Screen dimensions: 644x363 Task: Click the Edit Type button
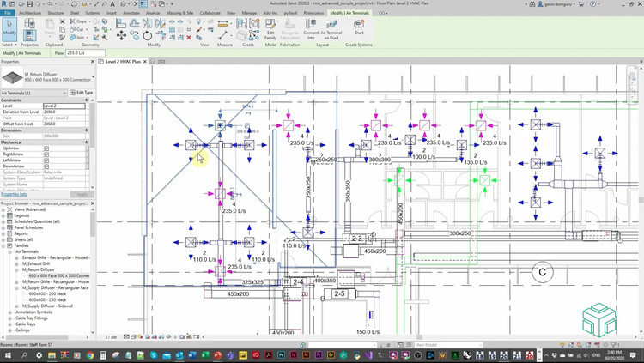81,93
